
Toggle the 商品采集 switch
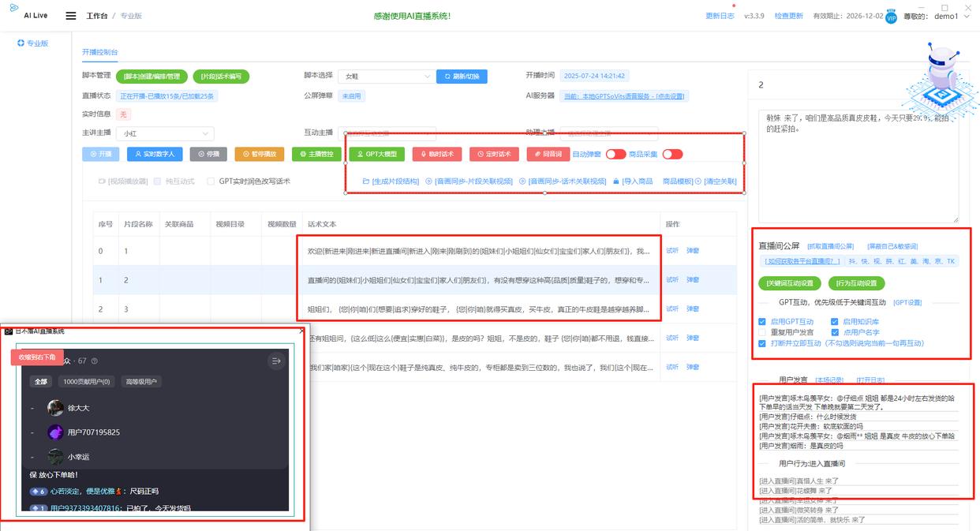pyautogui.click(x=672, y=154)
